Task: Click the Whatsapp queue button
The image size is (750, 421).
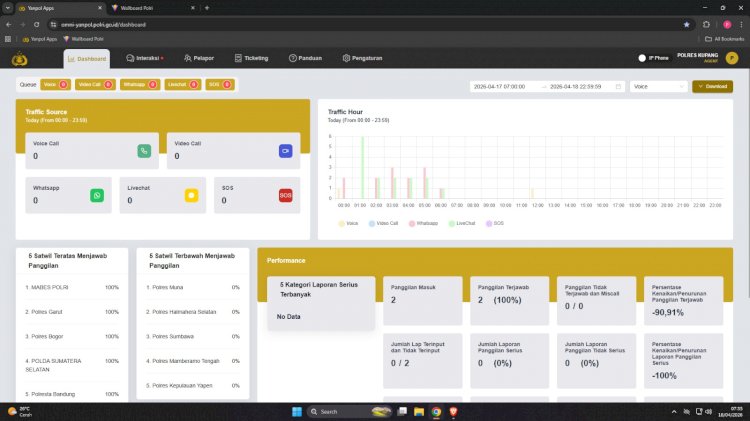Action: point(138,85)
